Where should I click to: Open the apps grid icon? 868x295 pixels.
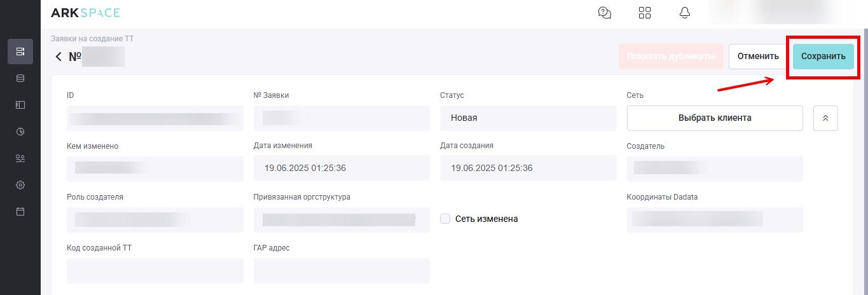point(645,13)
